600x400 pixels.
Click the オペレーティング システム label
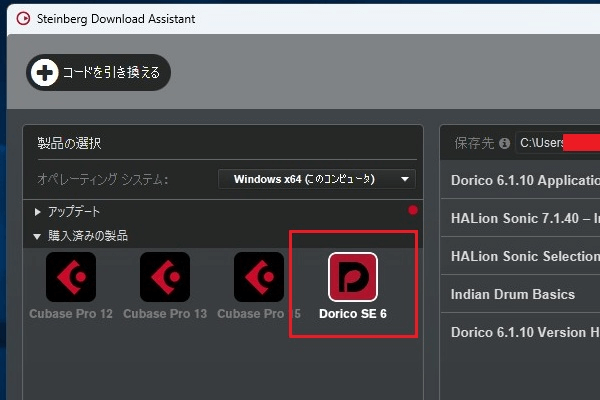pos(103,179)
